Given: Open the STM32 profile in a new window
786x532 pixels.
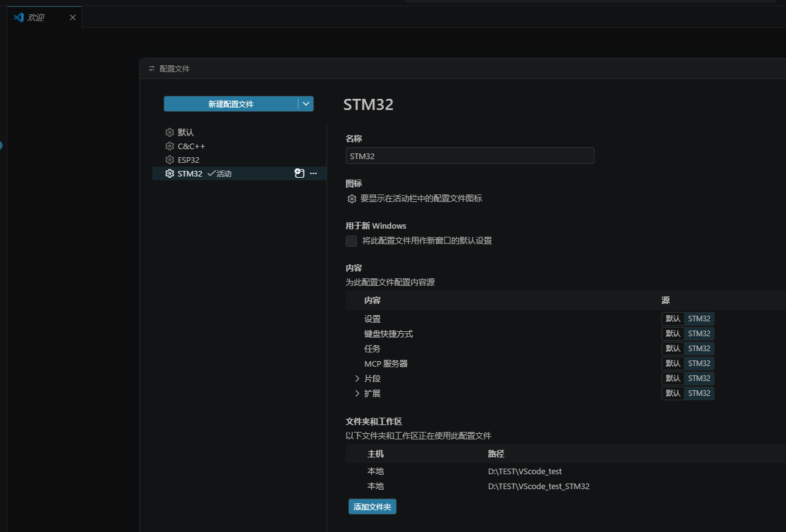Looking at the screenshot, I should 299,173.
